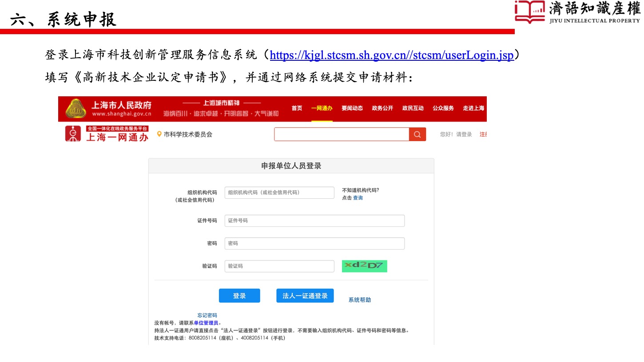Open the 政民互动 navigation item
644x362 pixels.
[x=413, y=108]
